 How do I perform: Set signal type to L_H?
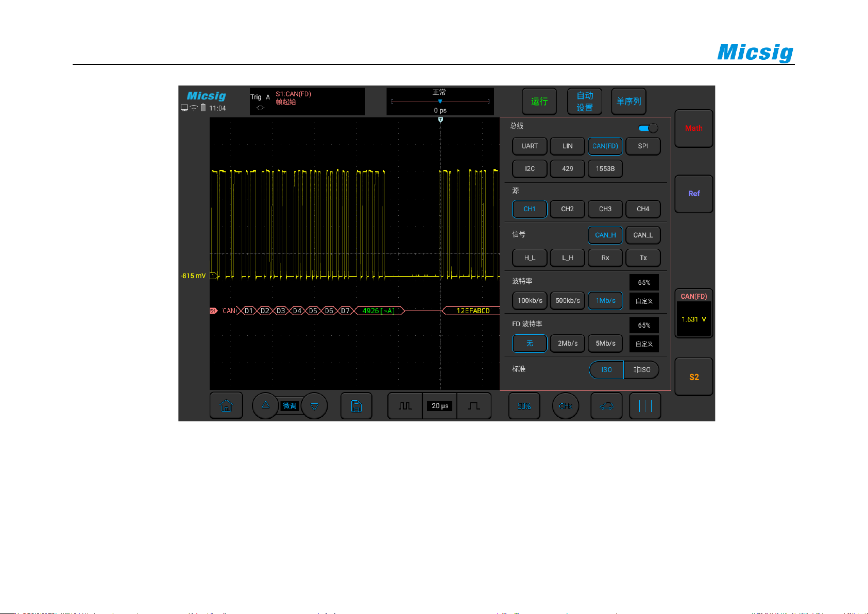[567, 258]
